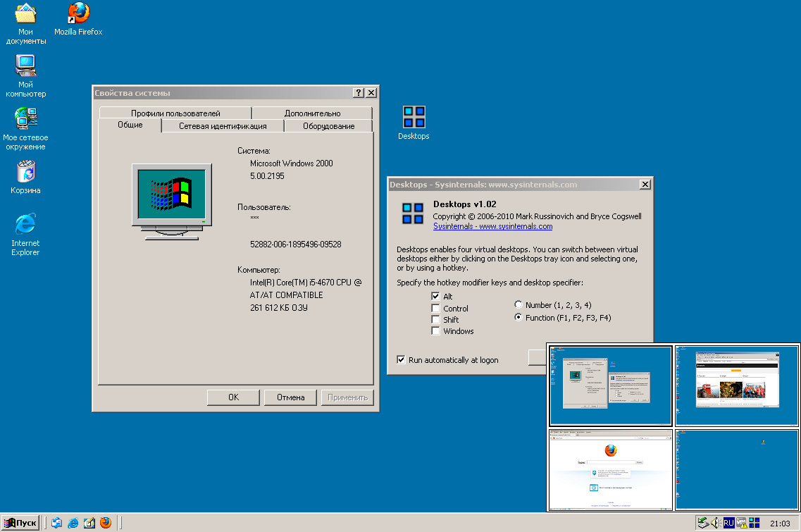801x532 pixels.
Task: Uncheck the Alt modifier checkbox
Action: pos(435,297)
